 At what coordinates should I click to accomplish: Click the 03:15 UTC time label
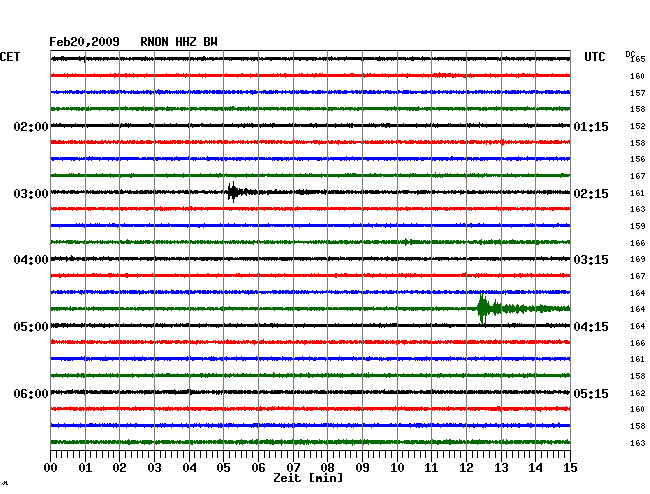[x=591, y=260]
